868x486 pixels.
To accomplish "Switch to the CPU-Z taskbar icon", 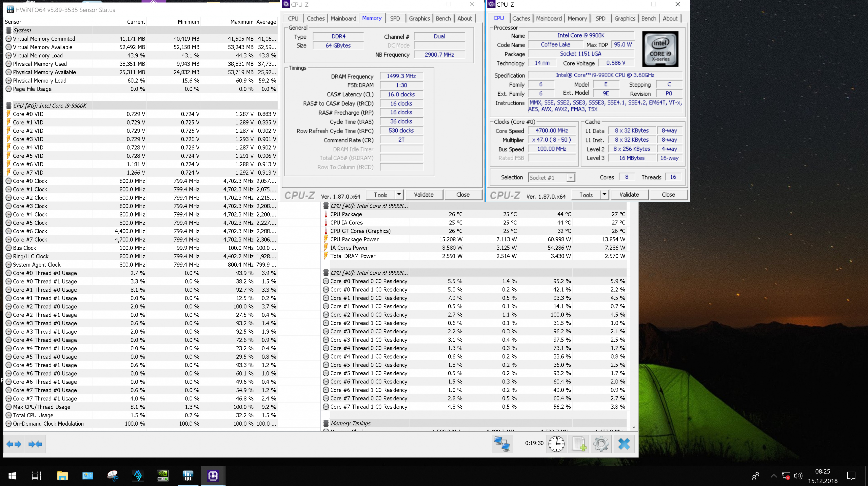I will (213, 475).
